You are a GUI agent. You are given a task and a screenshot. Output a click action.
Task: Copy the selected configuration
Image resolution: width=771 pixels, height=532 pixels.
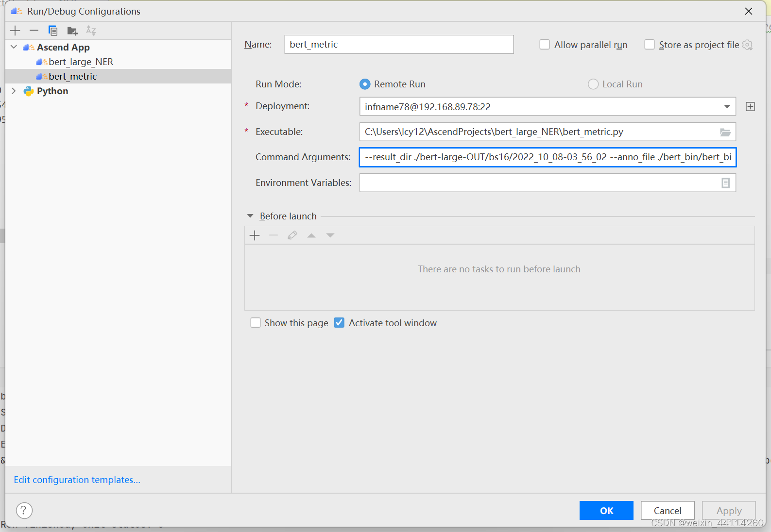point(53,31)
